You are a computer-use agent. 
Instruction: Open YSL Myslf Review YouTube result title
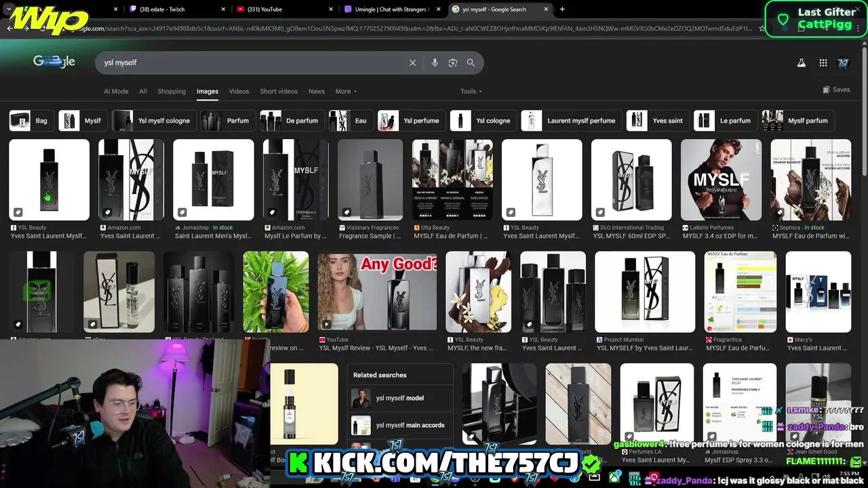pyautogui.click(x=376, y=348)
